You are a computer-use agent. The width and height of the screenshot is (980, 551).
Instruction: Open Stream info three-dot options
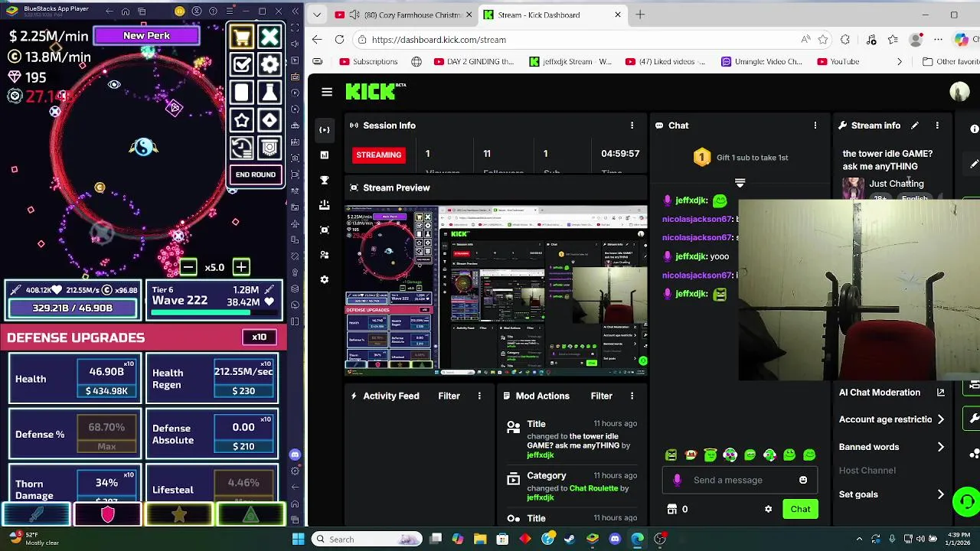click(937, 126)
